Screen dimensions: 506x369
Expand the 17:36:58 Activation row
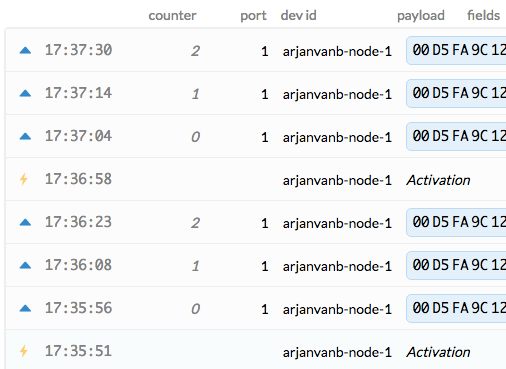256,179
